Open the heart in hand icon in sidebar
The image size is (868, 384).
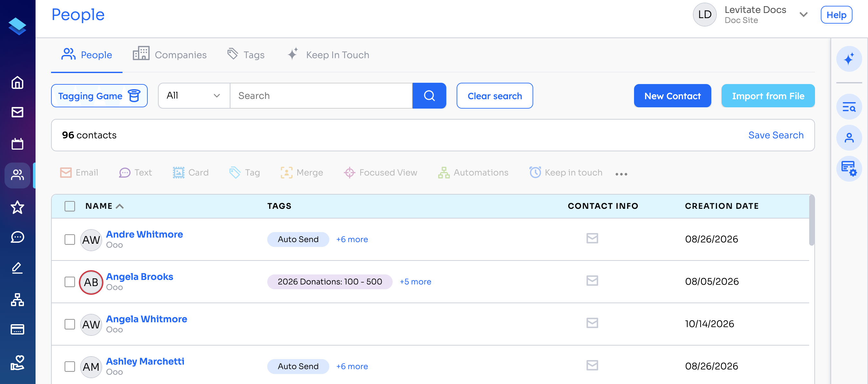coord(17,363)
